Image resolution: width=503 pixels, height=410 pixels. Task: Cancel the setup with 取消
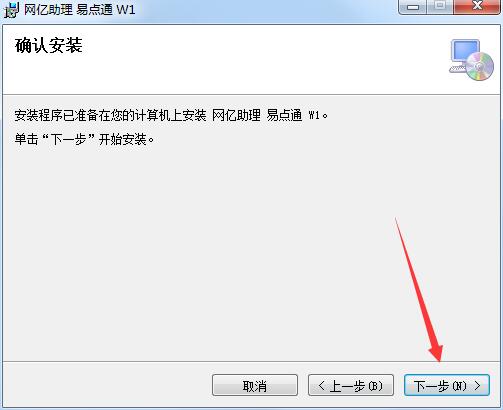pyautogui.click(x=255, y=385)
